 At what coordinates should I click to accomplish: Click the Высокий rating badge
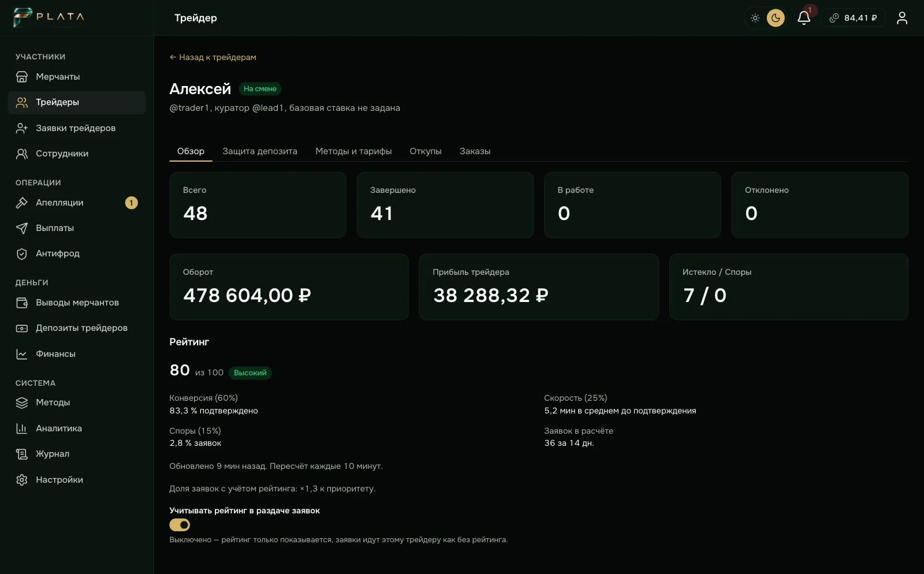[250, 373]
